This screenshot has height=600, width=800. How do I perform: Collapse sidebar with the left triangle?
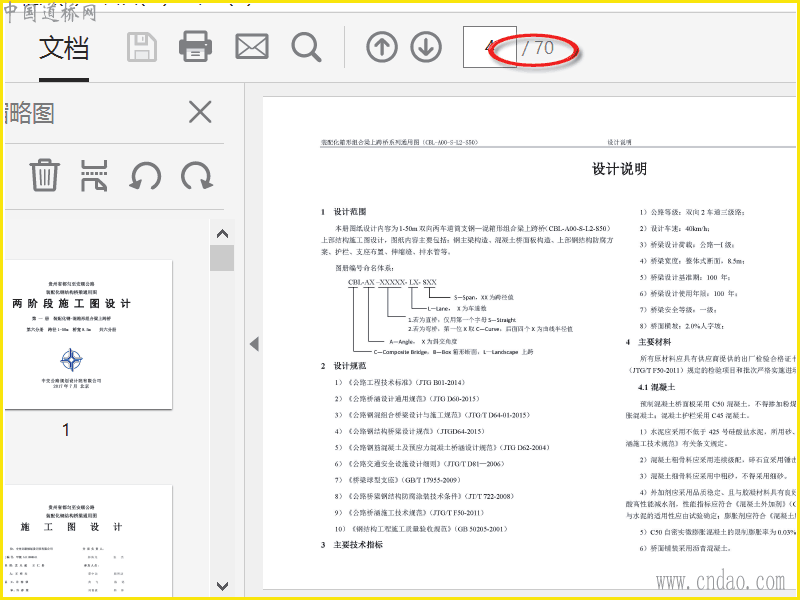click(x=254, y=344)
